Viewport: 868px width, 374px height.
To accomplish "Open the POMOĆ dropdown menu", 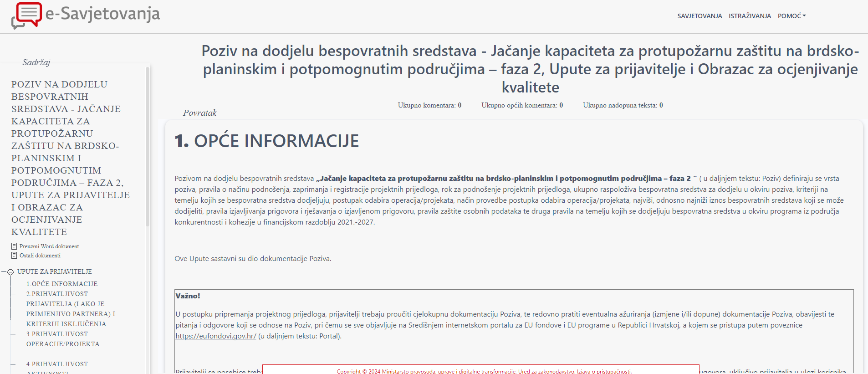I will click(791, 16).
